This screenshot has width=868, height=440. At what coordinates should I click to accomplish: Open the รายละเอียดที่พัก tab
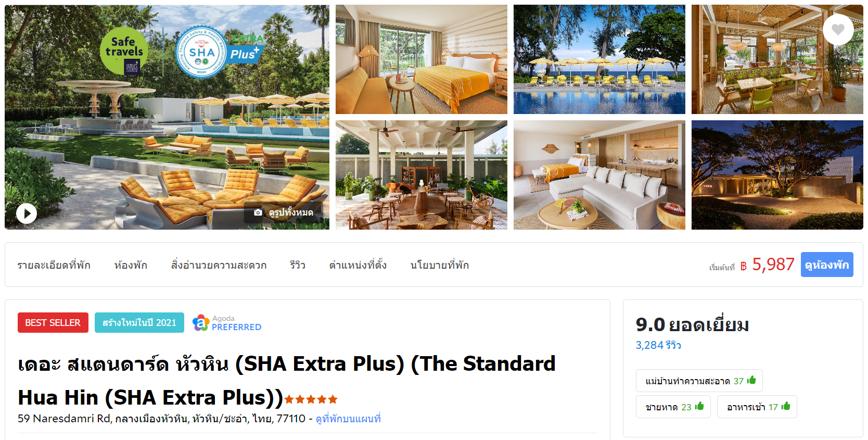[x=54, y=265]
